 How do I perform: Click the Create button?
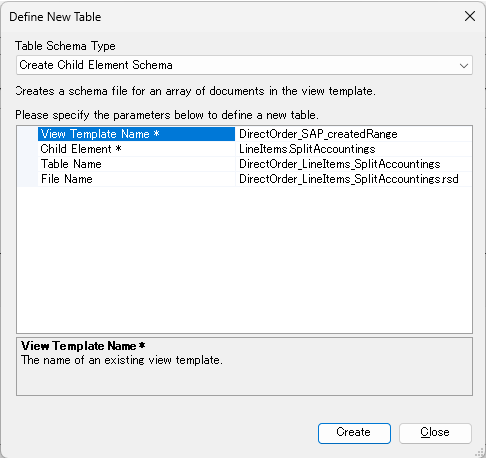(354, 433)
